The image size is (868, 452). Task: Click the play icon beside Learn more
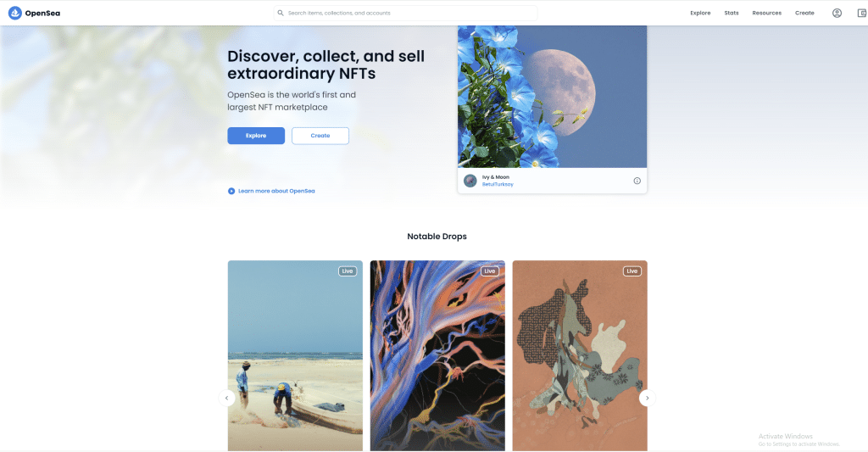(231, 191)
